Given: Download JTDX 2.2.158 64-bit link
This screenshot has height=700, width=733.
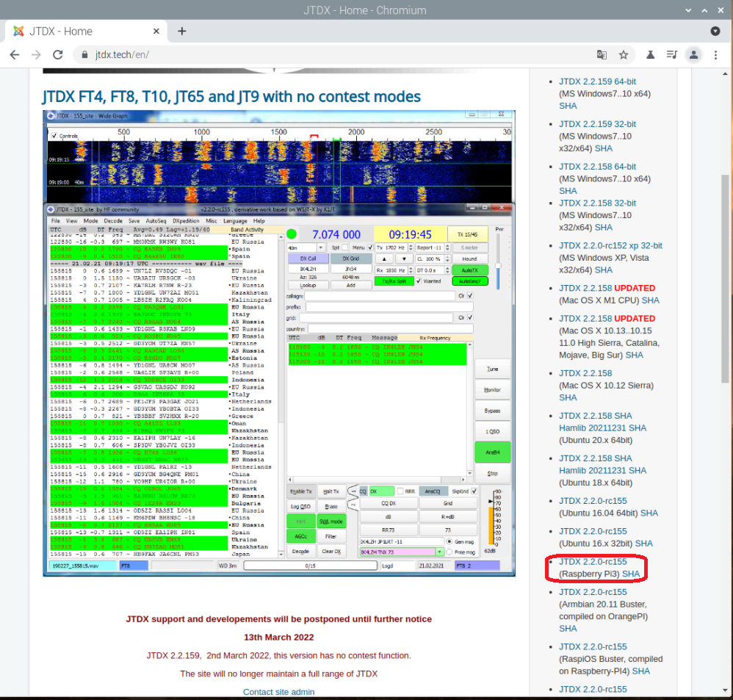Looking at the screenshot, I should pyautogui.click(x=597, y=167).
